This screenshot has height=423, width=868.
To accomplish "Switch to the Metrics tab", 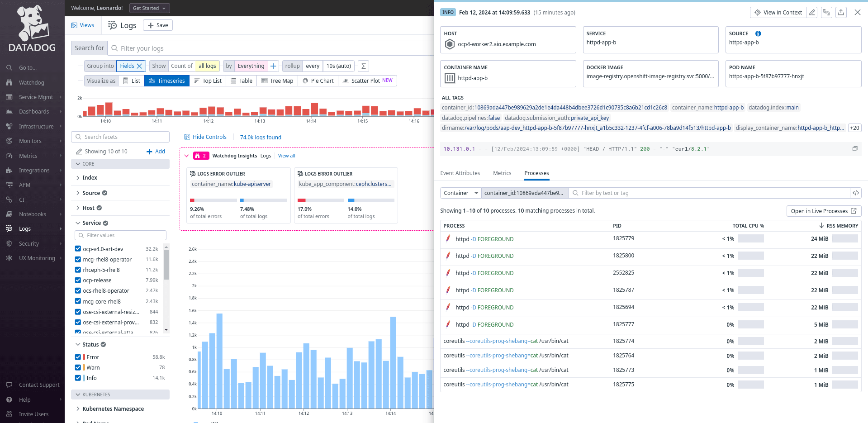I will coord(502,173).
